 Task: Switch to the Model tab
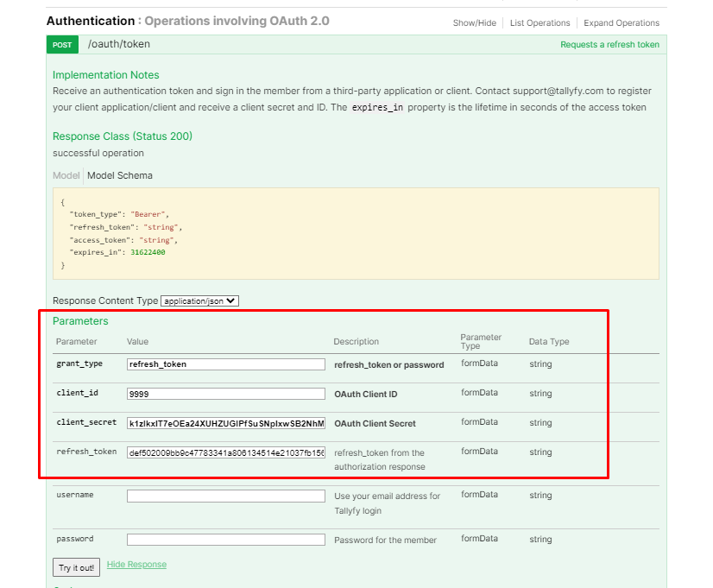pyautogui.click(x=66, y=175)
